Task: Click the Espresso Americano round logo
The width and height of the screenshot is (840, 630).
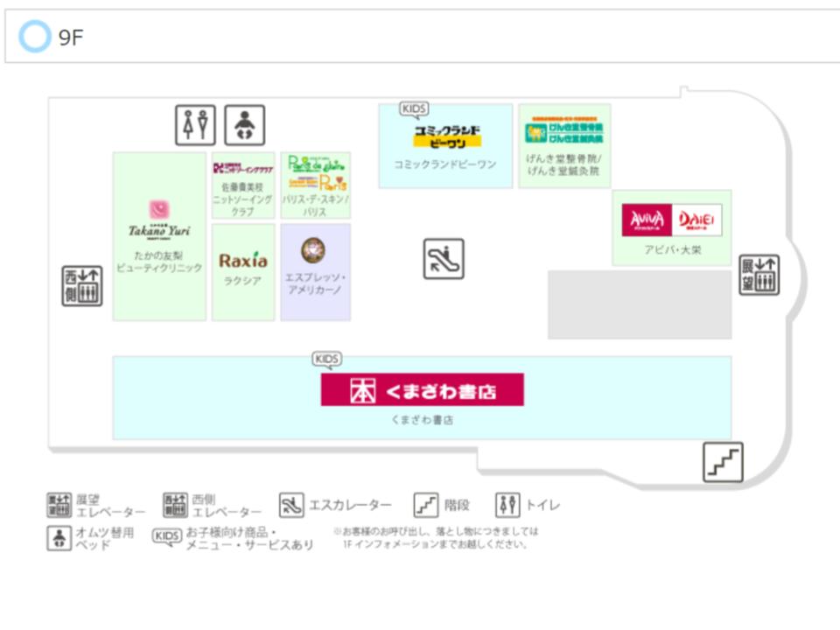Action: pos(313,250)
